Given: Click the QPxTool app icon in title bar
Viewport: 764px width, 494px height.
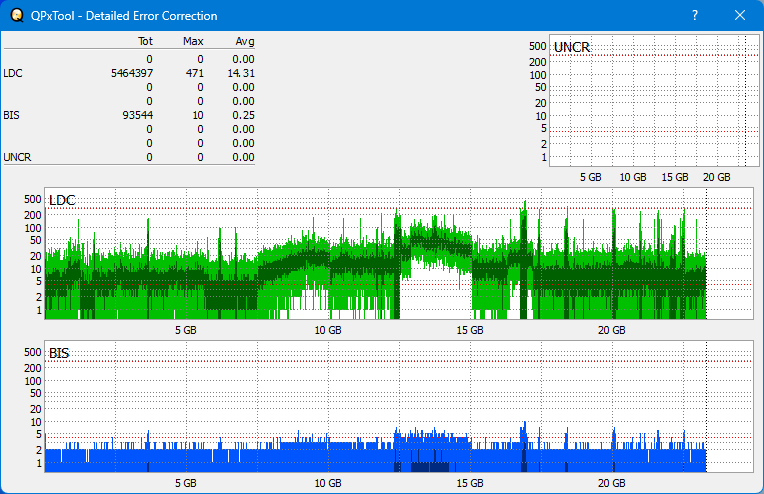Looking at the screenshot, I should tap(17, 16).
